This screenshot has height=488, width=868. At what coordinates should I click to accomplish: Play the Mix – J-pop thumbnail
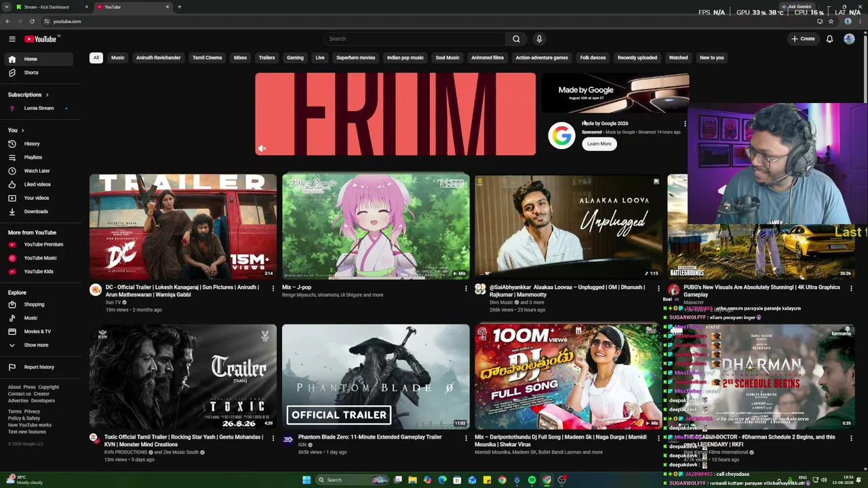(x=376, y=226)
